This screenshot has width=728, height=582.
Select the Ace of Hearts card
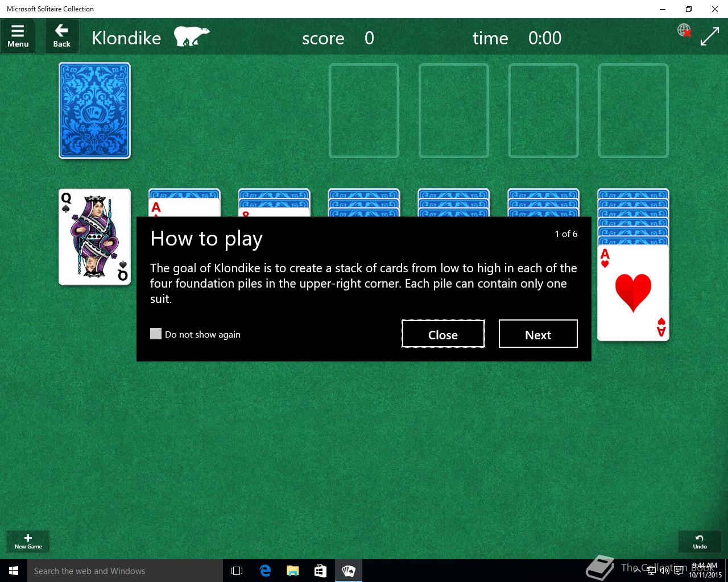tap(633, 293)
